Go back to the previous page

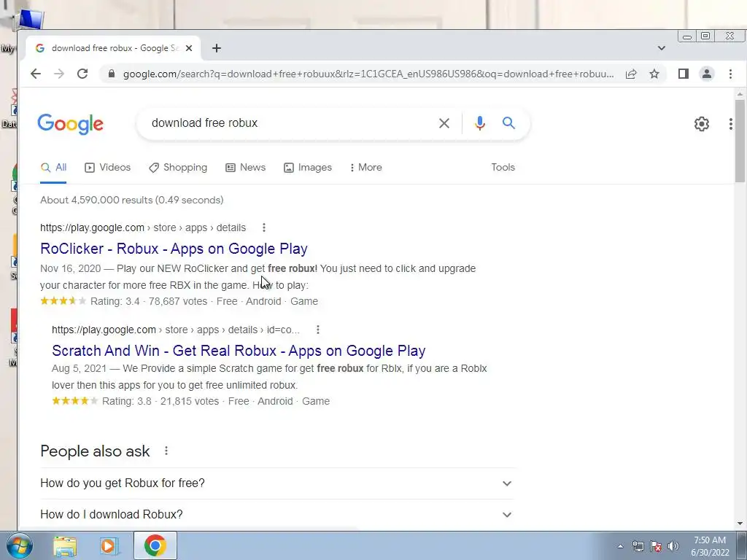pyautogui.click(x=36, y=74)
